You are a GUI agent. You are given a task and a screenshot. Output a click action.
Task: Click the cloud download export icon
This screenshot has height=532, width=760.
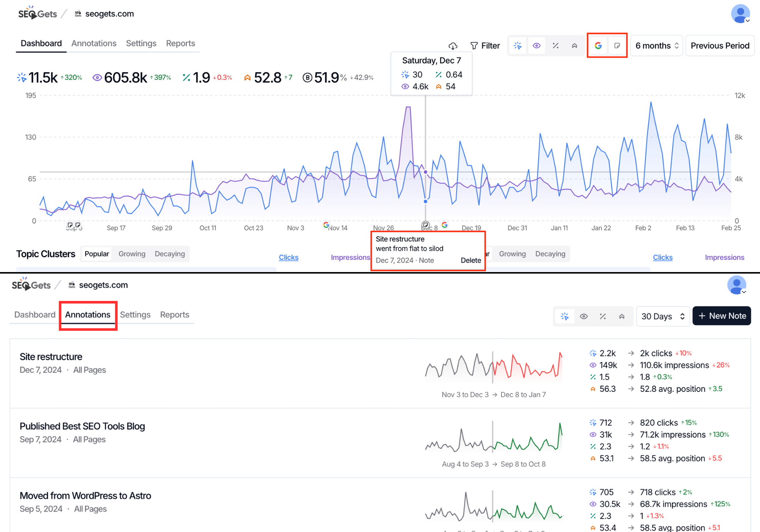click(x=453, y=46)
